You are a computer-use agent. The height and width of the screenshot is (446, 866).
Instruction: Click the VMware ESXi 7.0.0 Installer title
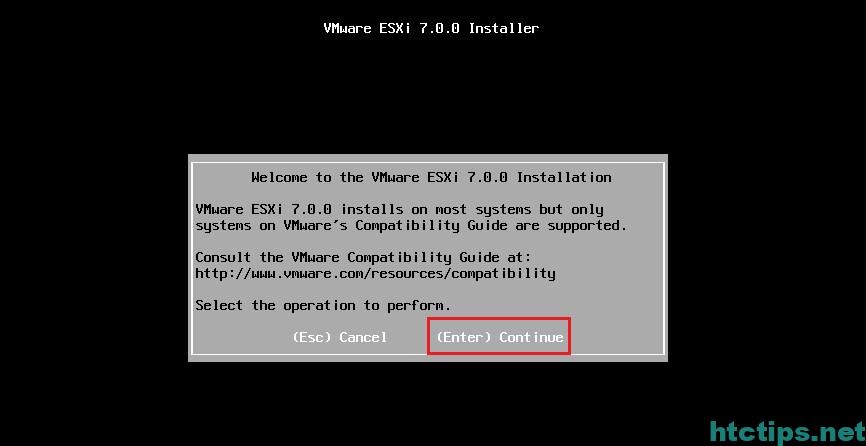click(x=431, y=28)
